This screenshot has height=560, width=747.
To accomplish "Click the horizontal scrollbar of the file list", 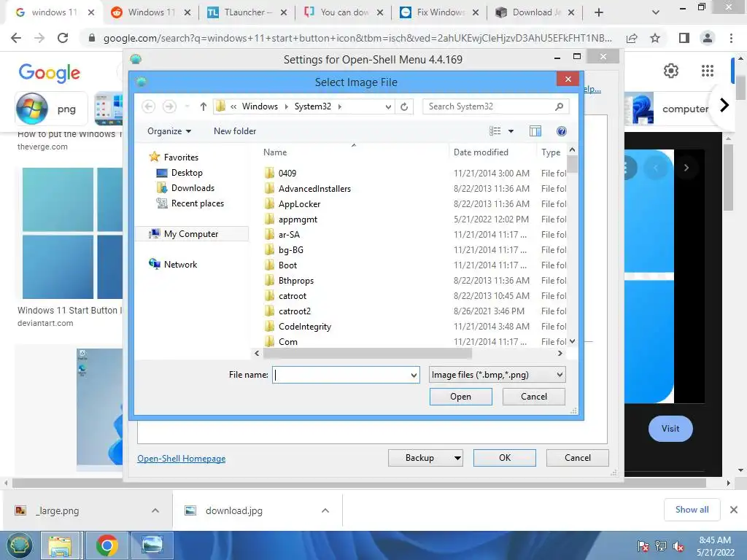I will [x=368, y=354].
